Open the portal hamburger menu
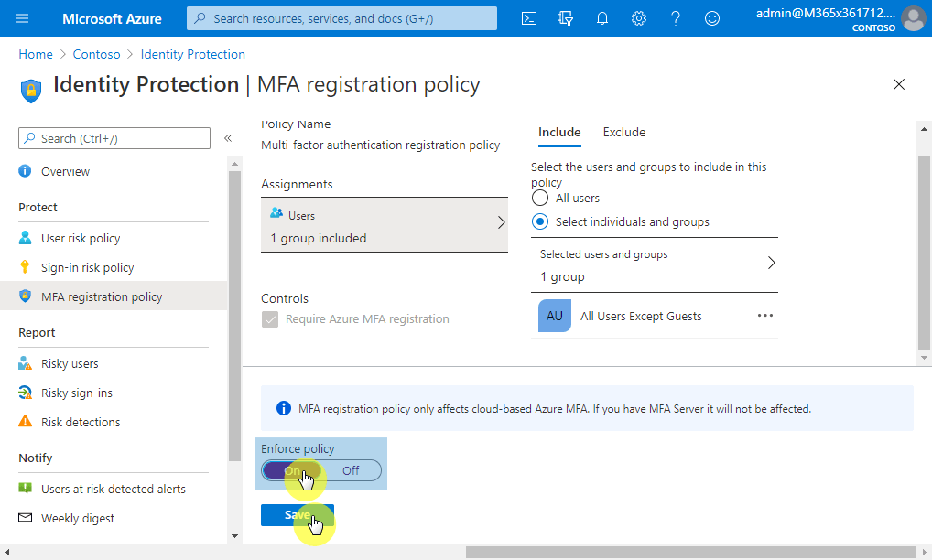The width and height of the screenshot is (932, 560). point(22,18)
